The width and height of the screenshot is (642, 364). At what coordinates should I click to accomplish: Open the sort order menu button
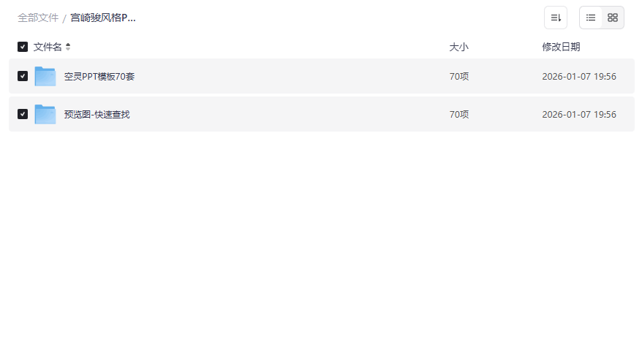[555, 18]
